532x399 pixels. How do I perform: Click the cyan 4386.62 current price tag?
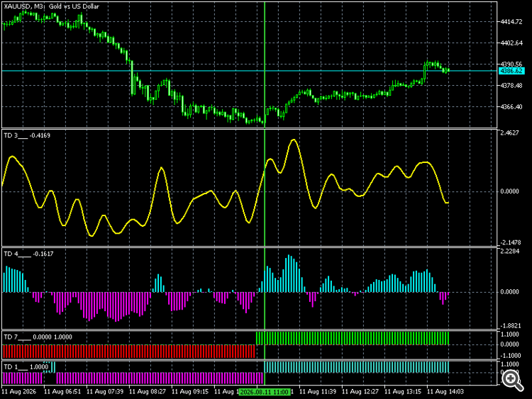click(x=511, y=71)
